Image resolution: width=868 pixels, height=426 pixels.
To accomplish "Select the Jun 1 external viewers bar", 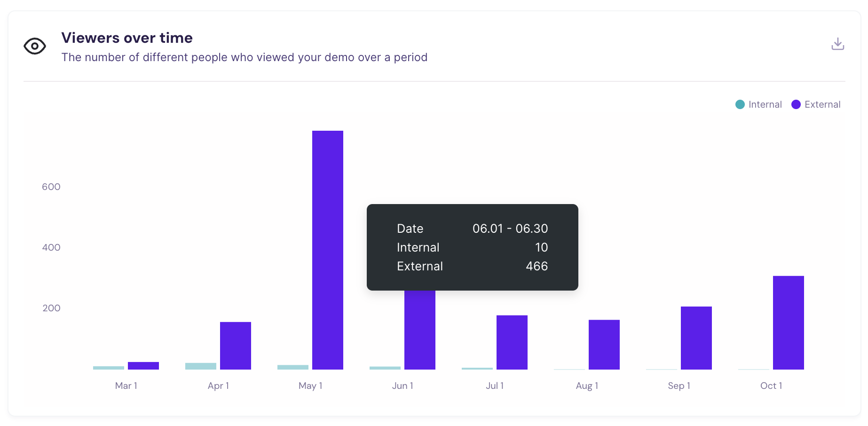I will coord(420,329).
